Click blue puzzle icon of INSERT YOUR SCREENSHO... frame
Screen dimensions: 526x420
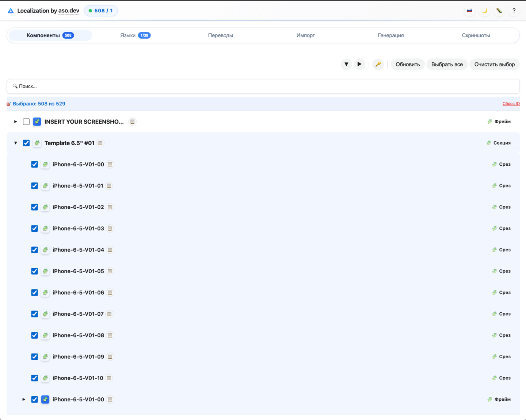coord(37,122)
